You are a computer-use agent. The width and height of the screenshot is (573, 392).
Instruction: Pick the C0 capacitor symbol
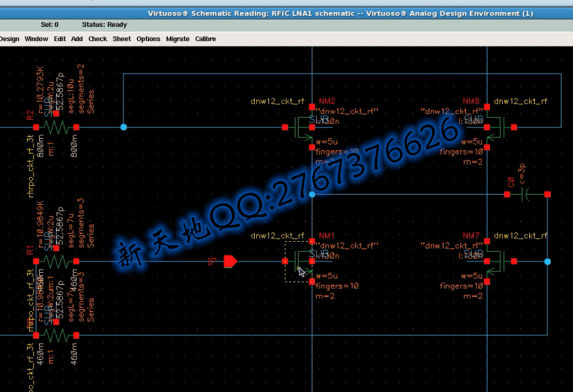[526, 195]
